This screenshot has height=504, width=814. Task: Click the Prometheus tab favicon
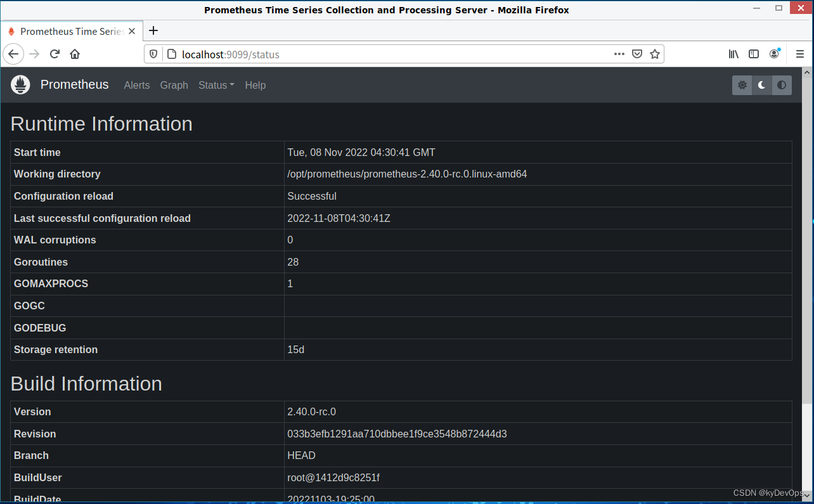[11, 31]
